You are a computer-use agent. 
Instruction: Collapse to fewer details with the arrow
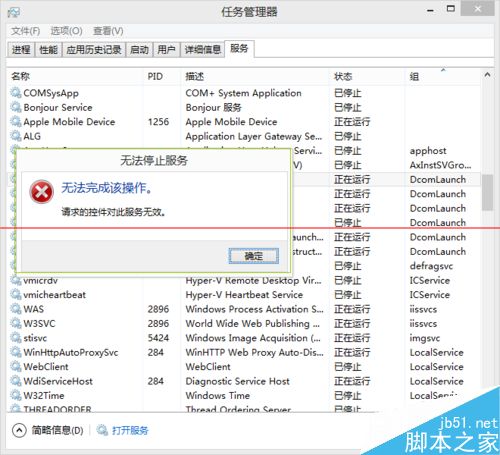coord(19,430)
